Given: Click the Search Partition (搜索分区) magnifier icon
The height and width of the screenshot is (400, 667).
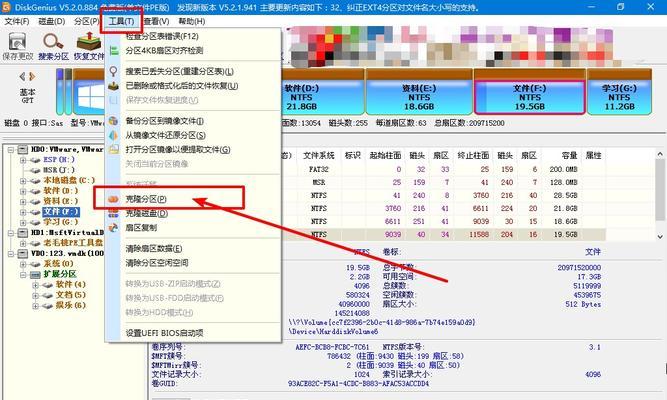Looking at the screenshot, I should (53, 42).
